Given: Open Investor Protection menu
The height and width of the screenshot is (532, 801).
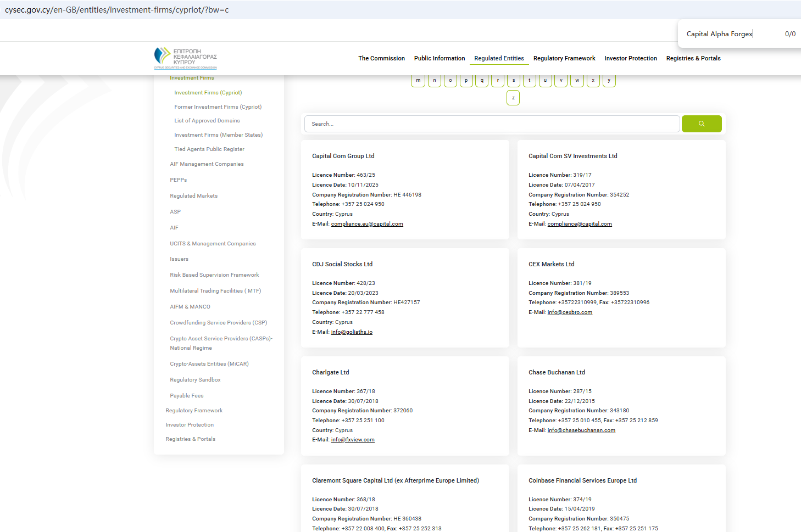Looking at the screenshot, I should click(x=630, y=58).
